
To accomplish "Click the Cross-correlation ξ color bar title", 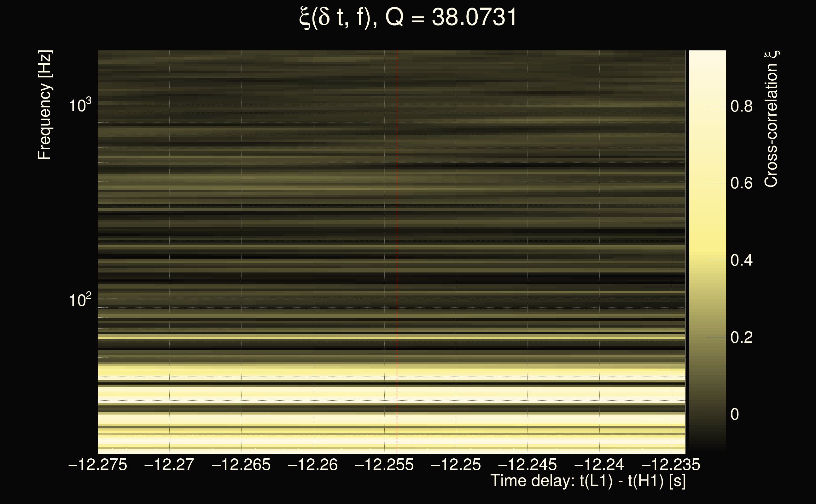I will coord(771,119).
